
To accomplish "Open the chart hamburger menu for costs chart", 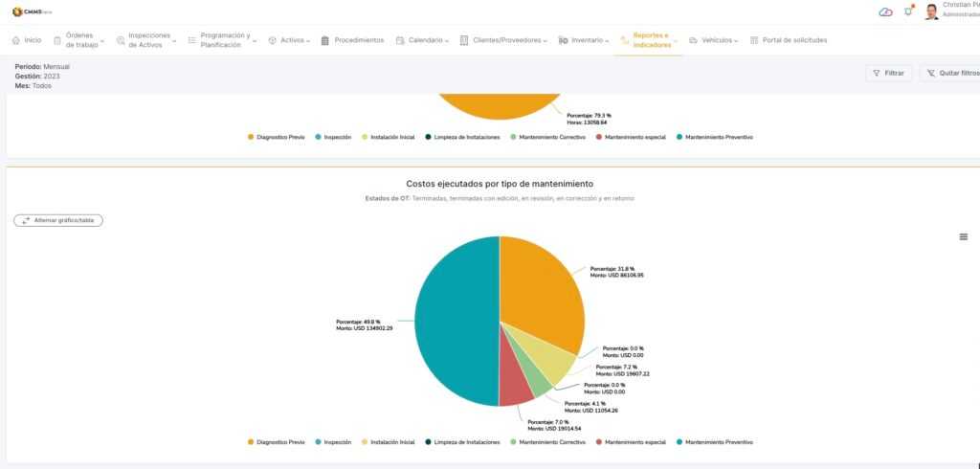I will (963, 236).
